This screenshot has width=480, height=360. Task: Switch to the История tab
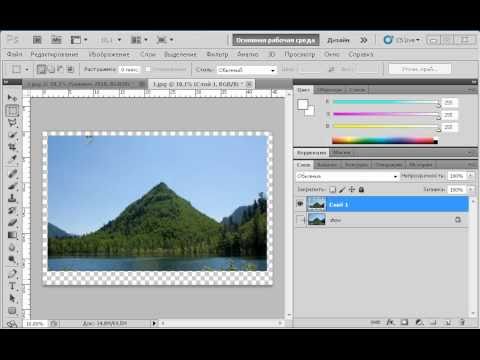click(421, 165)
